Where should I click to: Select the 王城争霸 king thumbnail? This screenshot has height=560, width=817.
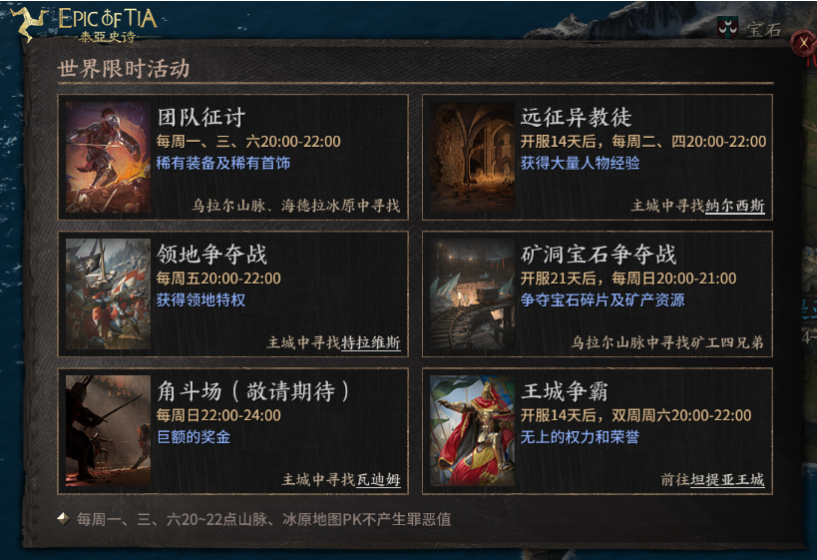pos(473,431)
